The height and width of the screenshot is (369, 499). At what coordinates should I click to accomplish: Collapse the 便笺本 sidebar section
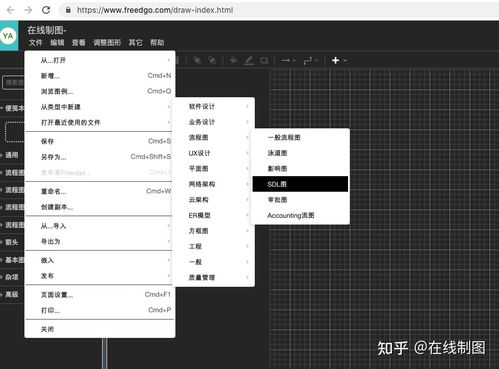[x=13, y=108]
